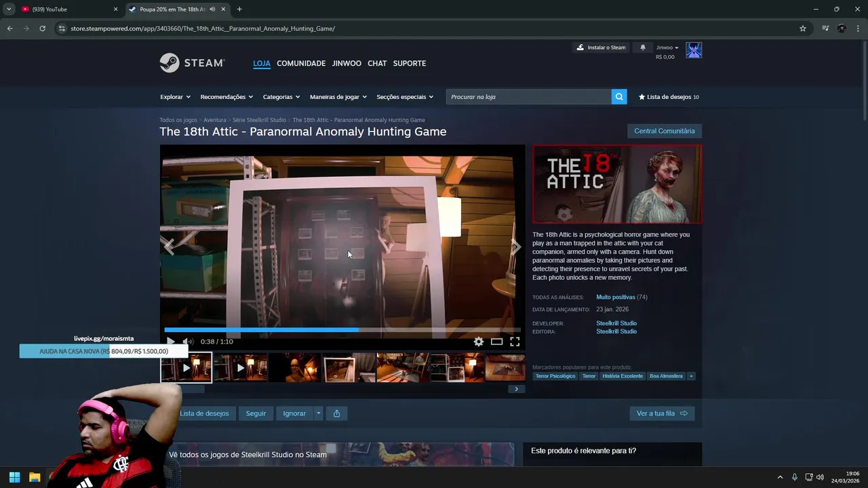Bookmark the page with star icon
The image size is (868, 488).
pyautogui.click(x=803, y=28)
